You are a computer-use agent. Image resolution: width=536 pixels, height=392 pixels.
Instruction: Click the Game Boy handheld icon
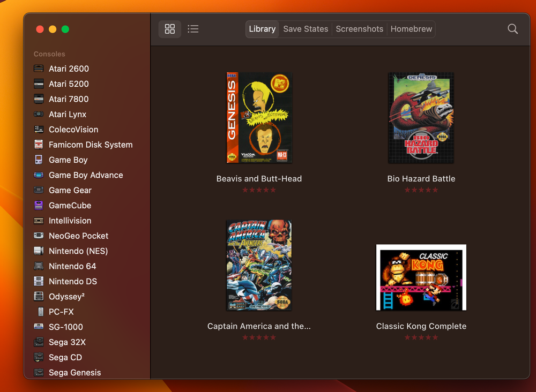[x=39, y=160]
